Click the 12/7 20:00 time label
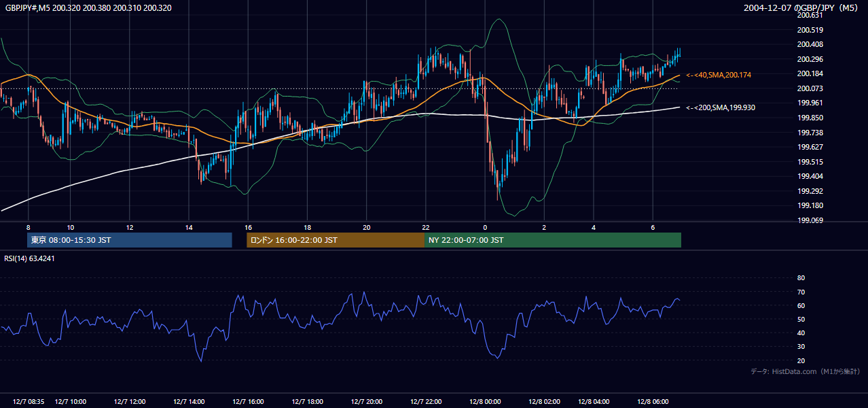The height and width of the screenshot is (408, 868). pos(367,401)
